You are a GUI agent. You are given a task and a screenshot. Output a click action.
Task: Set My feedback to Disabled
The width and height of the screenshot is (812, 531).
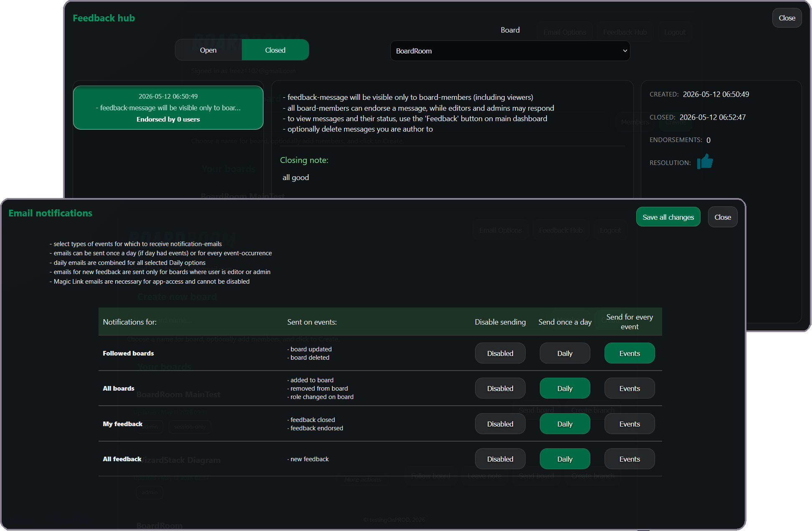pyautogui.click(x=500, y=424)
